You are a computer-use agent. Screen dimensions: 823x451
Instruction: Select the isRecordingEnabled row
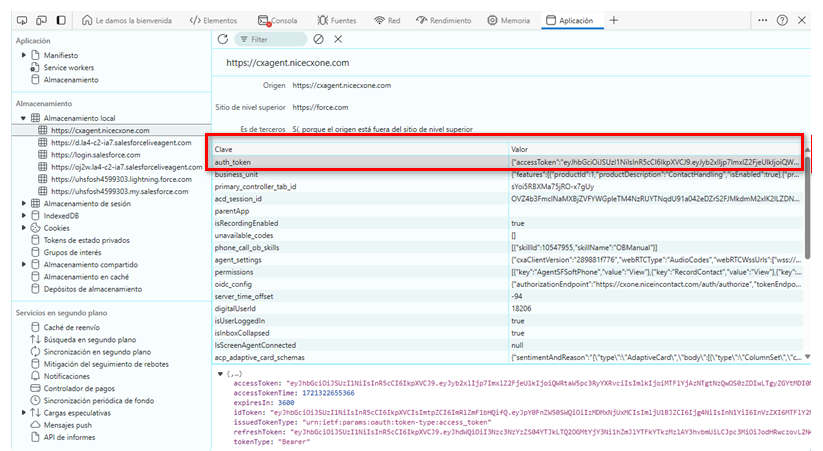pyautogui.click(x=507, y=223)
